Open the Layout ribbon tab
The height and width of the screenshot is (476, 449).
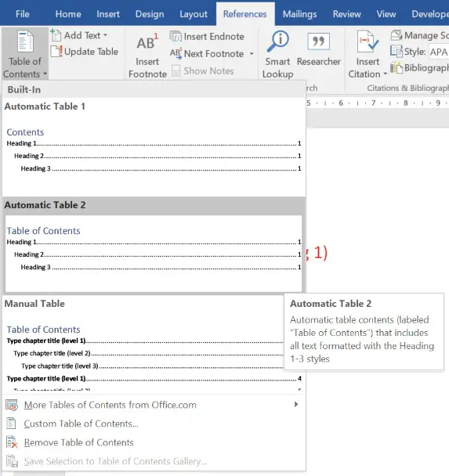194,14
